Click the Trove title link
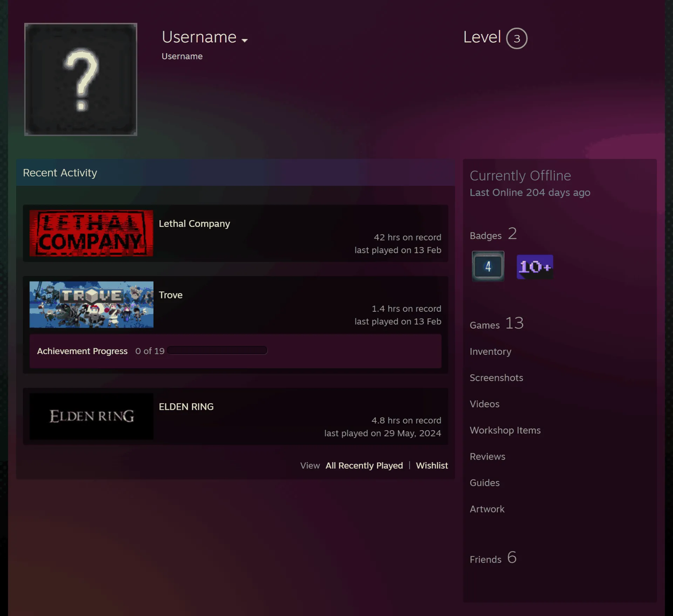The width and height of the screenshot is (673, 616). point(171,295)
